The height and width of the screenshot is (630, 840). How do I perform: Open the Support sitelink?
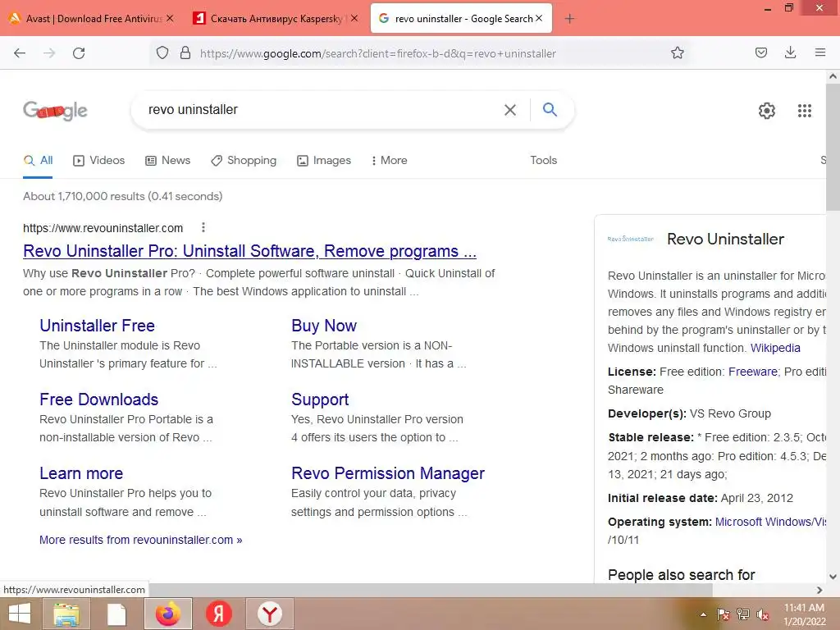click(x=320, y=399)
